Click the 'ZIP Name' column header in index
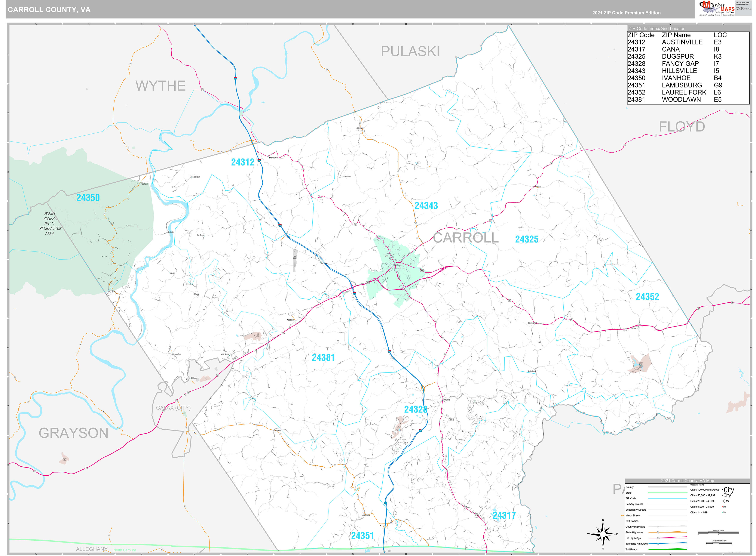The height and width of the screenshot is (556, 756). [x=676, y=35]
